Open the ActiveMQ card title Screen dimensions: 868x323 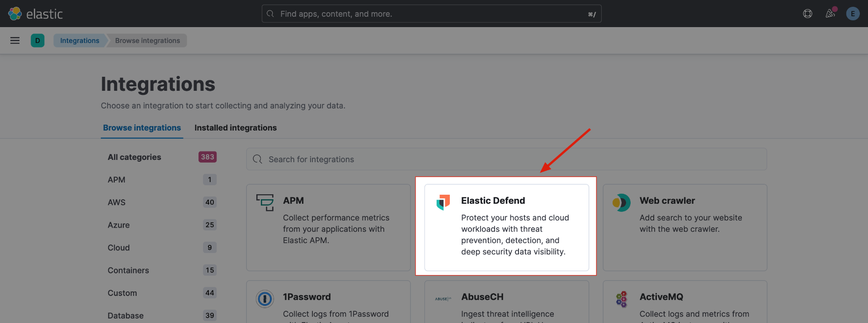[x=661, y=297]
